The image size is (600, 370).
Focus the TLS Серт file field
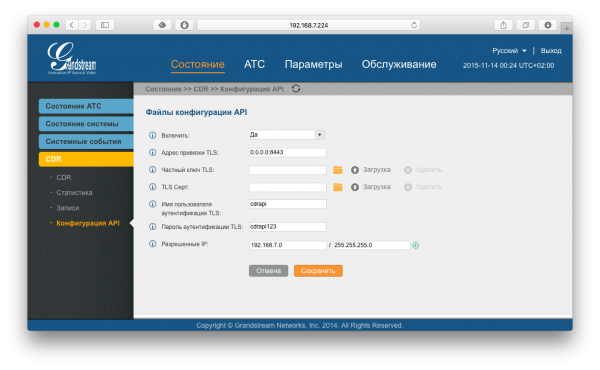click(x=288, y=187)
